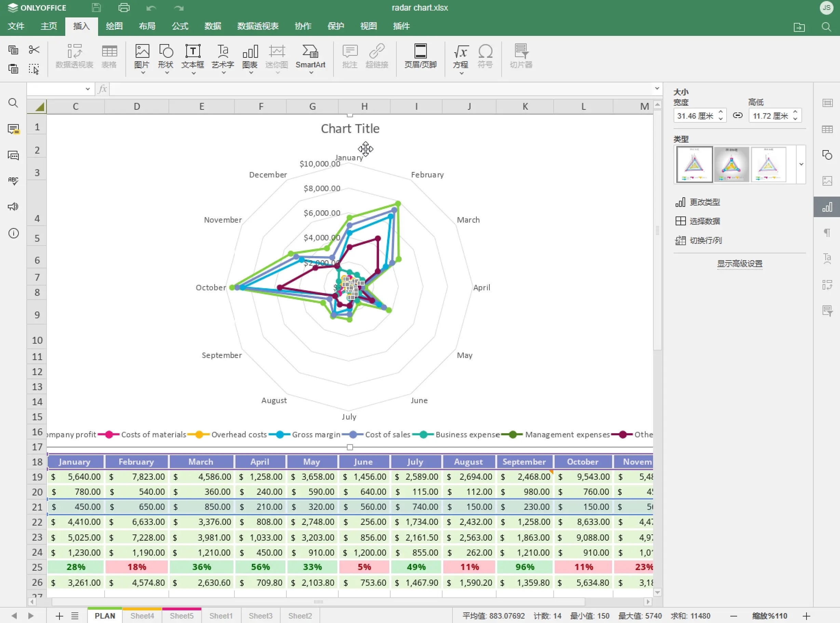Expand the formula bar arrow

click(657, 89)
